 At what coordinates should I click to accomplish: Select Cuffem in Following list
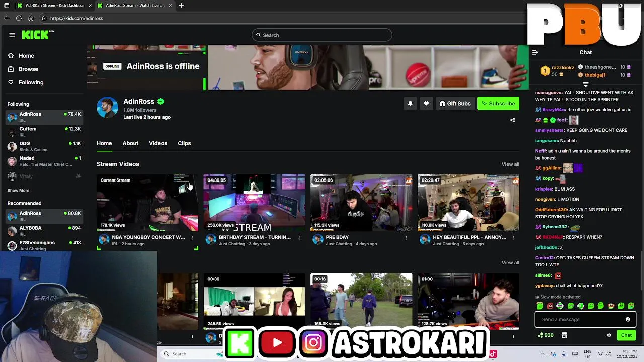(44, 131)
